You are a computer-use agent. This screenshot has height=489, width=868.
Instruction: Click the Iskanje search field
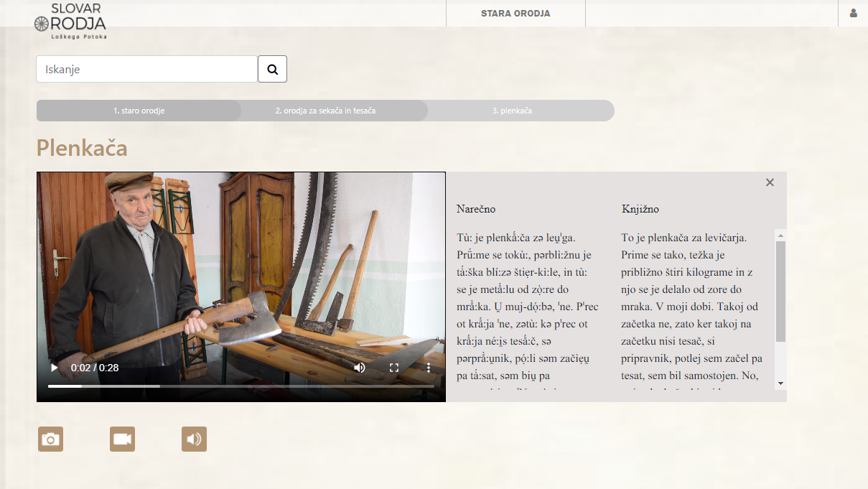click(x=147, y=69)
